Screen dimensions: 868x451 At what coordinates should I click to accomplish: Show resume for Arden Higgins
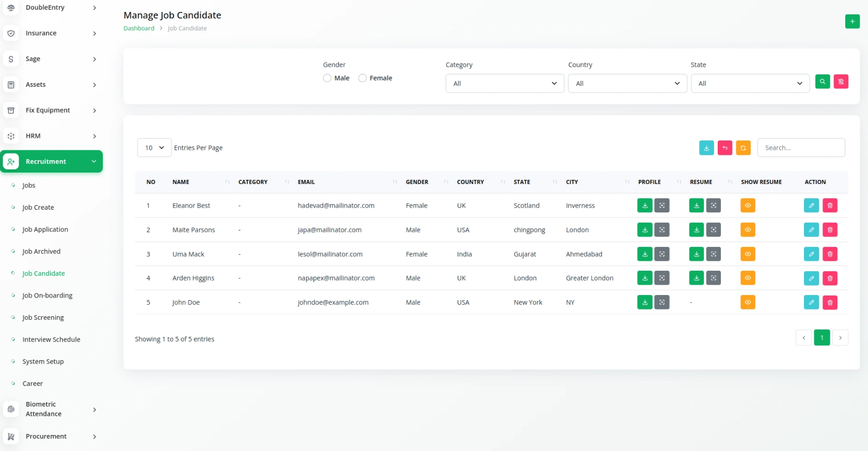pos(748,278)
